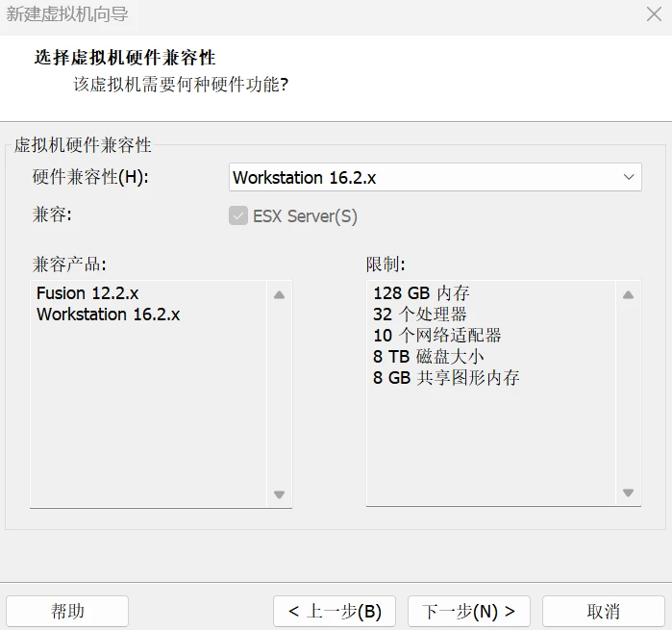Select the 32 个处理器 limit entry
The width and height of the screenshot is (672, 630).
tap(419, 315)
